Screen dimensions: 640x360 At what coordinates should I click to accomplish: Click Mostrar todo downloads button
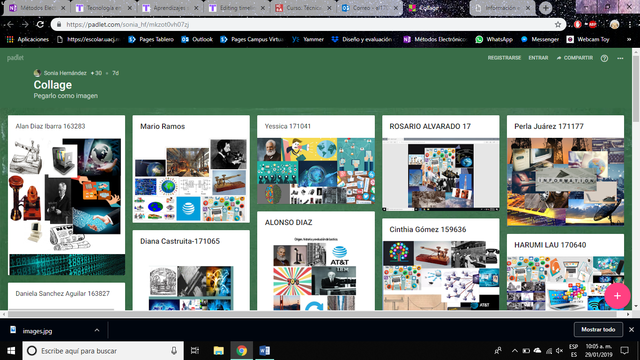(x=598, y=329)
